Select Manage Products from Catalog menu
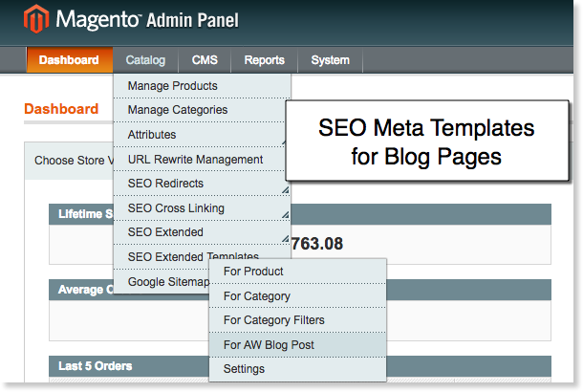Viewport: 583px width, 392px height. (202, 86)
